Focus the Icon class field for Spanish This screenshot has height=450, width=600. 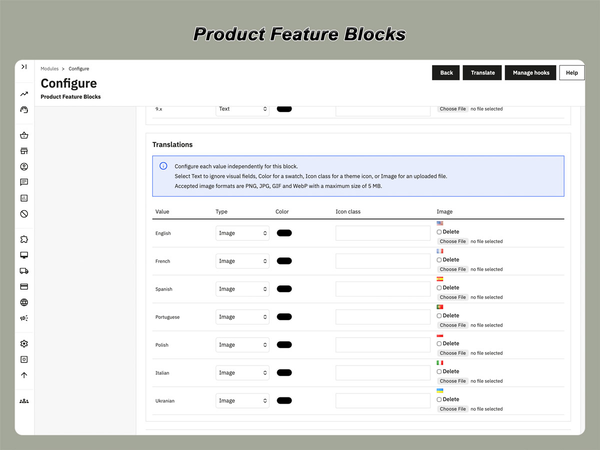[x=383, y=289]
